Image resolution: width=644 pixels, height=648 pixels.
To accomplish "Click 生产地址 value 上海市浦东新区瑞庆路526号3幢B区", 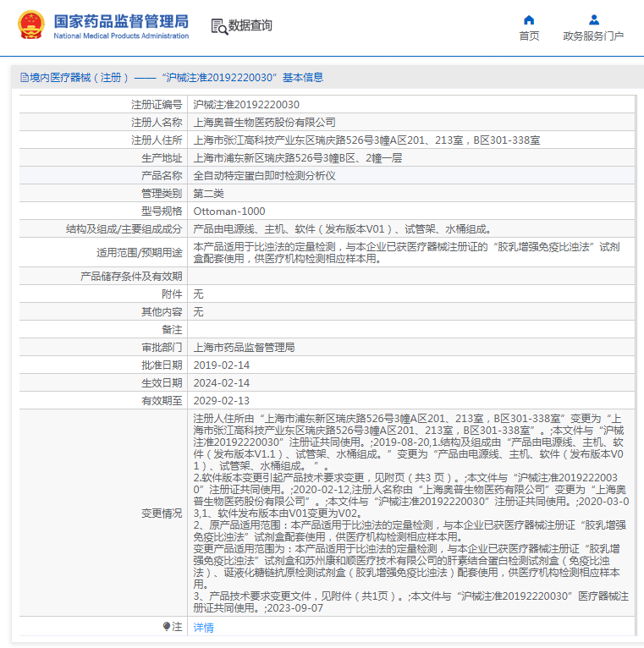I will coord(298,158).
